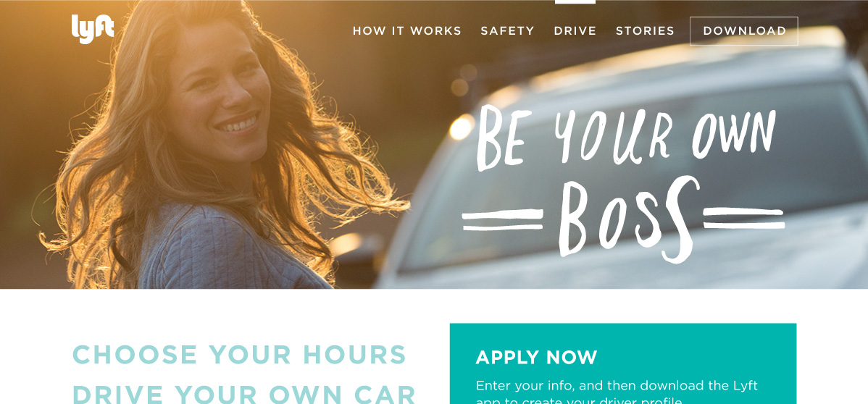Click the woman's blue quilted jacket

(x=233, y=249)
